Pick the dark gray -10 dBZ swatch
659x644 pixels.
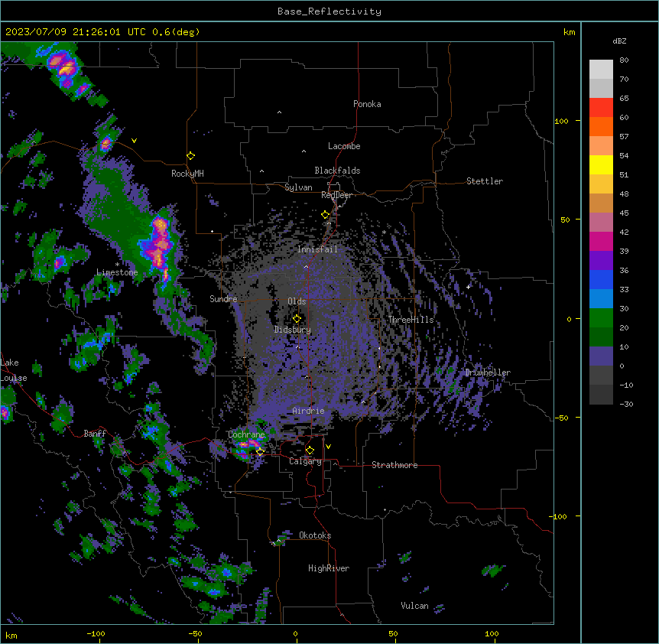[601, 395]
